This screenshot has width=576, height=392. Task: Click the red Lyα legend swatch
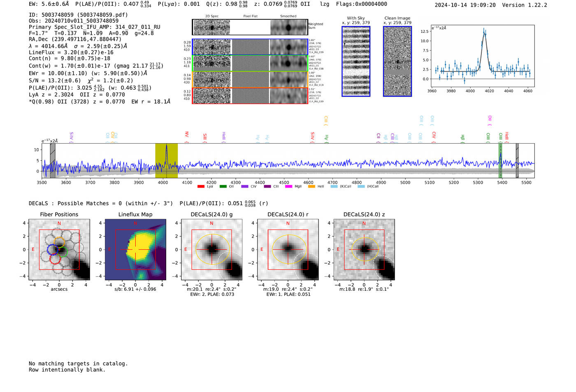pyautogui.click(x=201, y=186)
